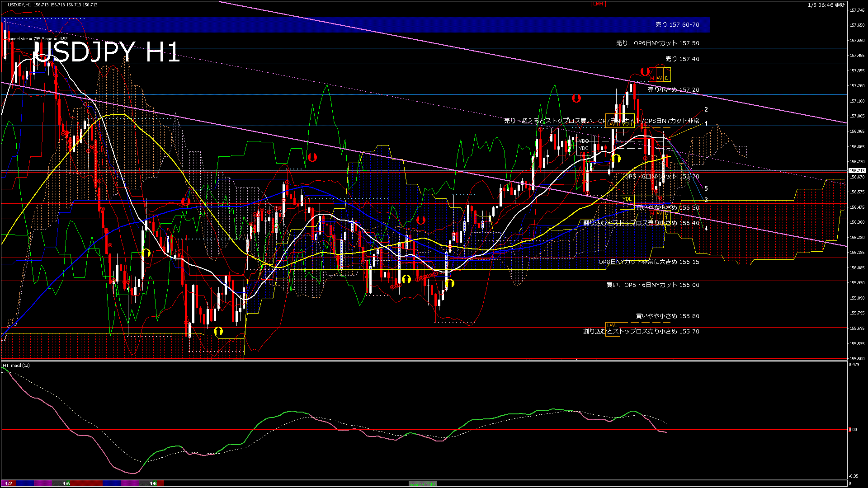Screen dimensions: 868x488
Task: Select the 売り 157.60-70 sell zone label
Action: [677, 25]
